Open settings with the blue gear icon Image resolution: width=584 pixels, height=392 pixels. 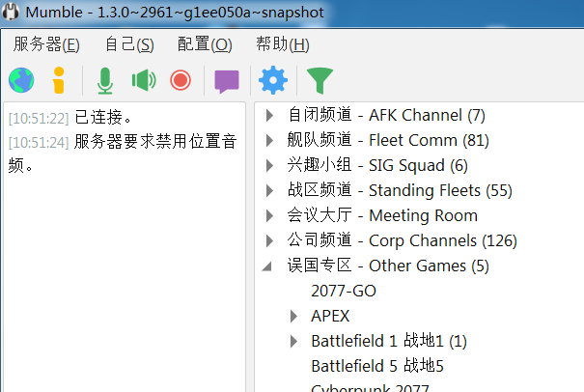[x=273, y=80]
